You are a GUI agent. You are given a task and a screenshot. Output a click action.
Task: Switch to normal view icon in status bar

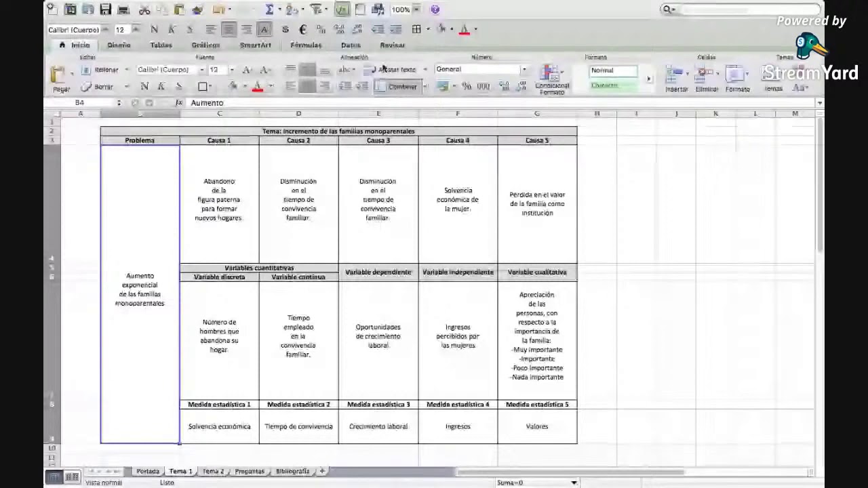click(x=55, y=477)
